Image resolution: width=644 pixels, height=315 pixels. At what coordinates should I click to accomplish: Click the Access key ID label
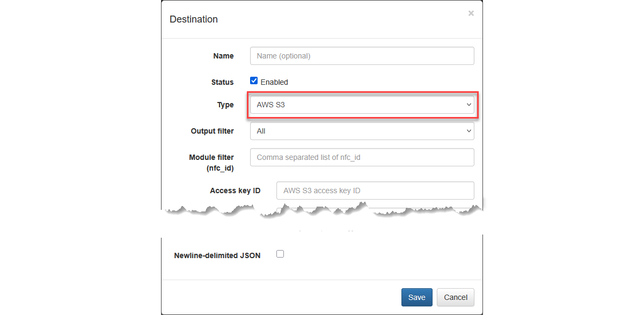tap(235, 191)
